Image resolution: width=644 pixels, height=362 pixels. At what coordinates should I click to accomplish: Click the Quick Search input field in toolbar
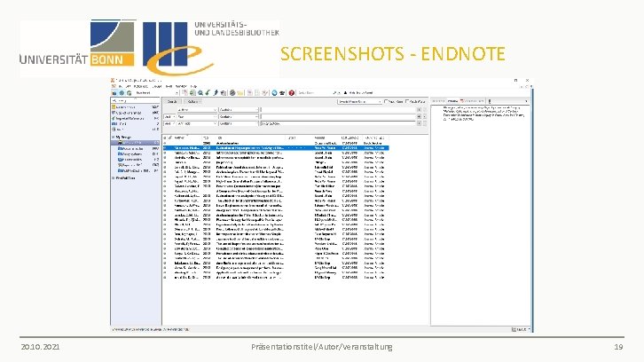point(315,93)
